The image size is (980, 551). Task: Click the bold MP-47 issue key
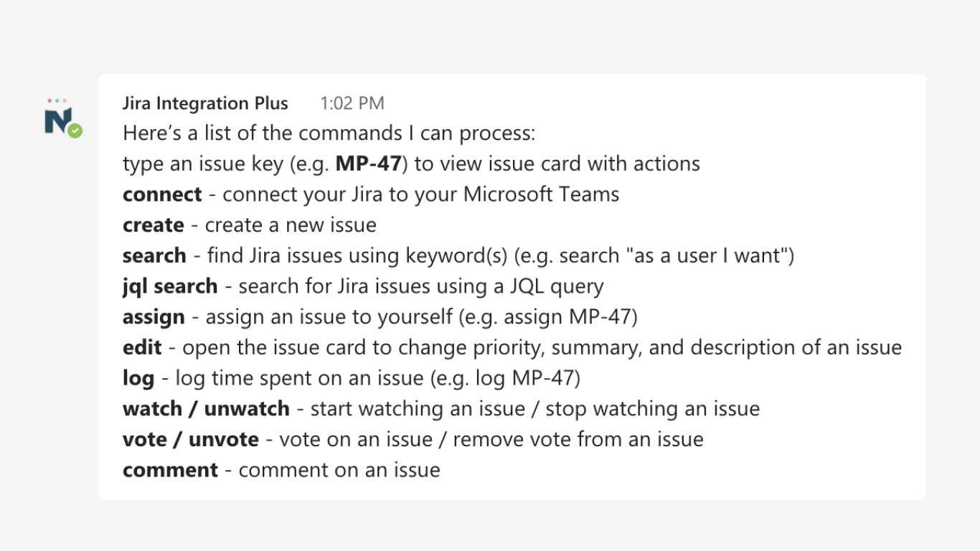click(368, 164)
